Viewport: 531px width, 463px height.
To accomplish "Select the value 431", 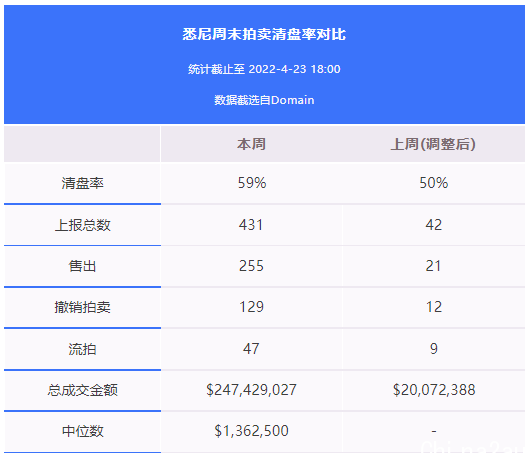I will pyautogui.click(x=251, y=225).
